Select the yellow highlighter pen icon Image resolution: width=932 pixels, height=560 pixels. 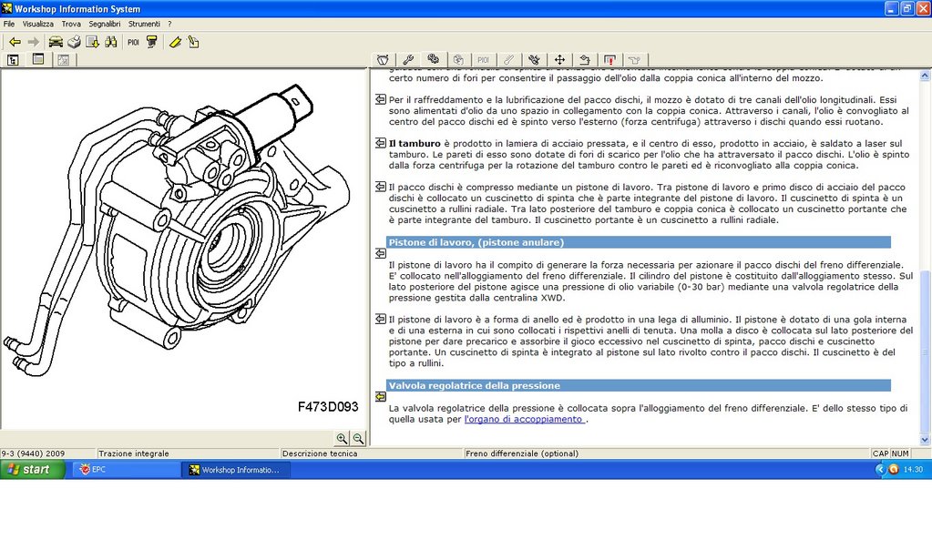(175, 42)
